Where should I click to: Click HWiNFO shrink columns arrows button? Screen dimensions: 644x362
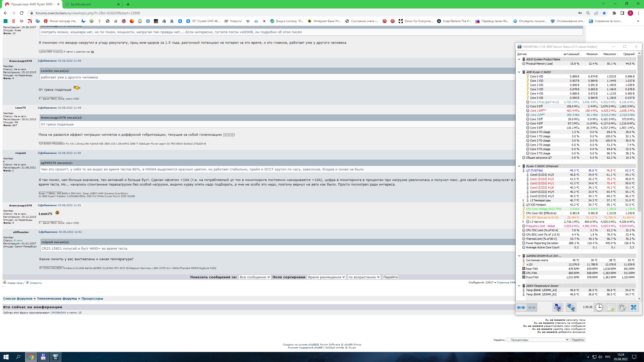pos(532,307)
